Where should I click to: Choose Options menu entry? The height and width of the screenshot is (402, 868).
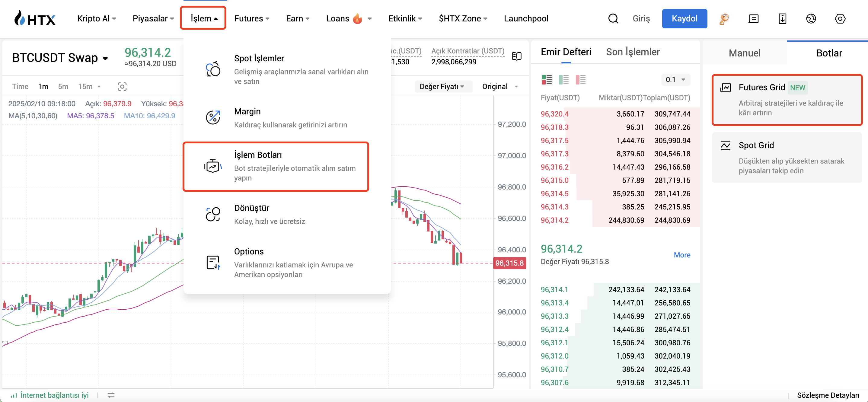(287, 263)
